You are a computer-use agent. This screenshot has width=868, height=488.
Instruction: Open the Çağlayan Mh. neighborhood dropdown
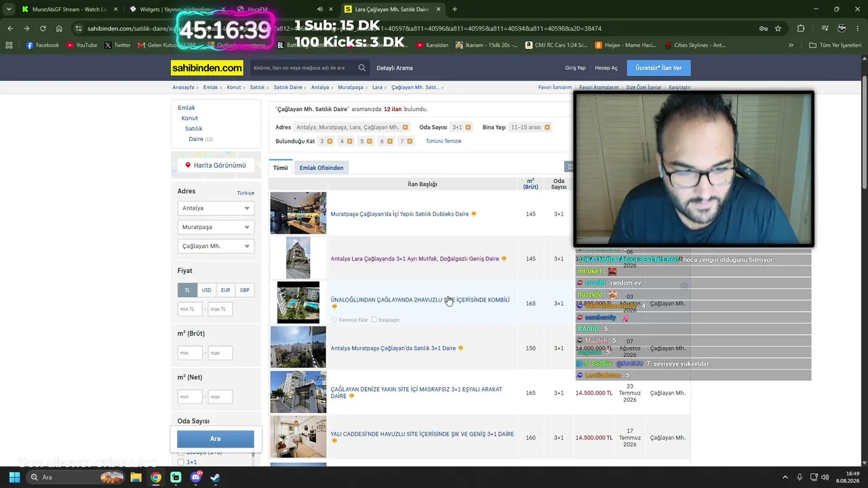click(x=216, y=246)
